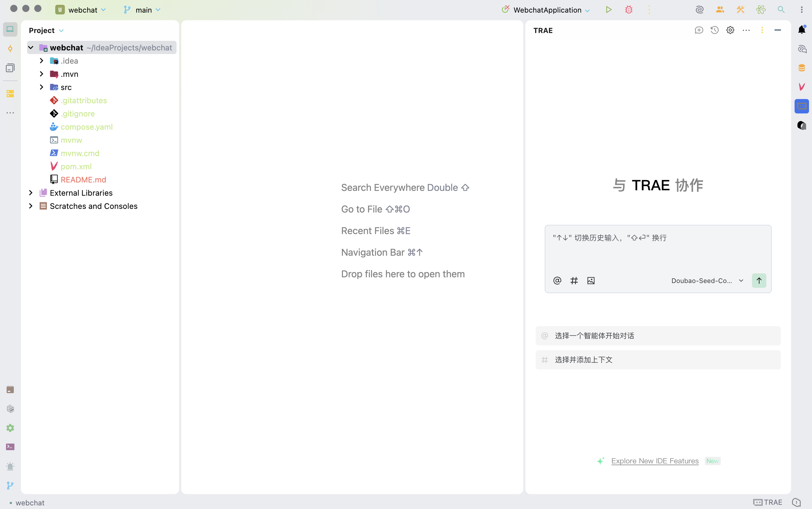This screenshot has width=812, height=509.
Task: Open the Database tool window icon
Action: (801, 68)
